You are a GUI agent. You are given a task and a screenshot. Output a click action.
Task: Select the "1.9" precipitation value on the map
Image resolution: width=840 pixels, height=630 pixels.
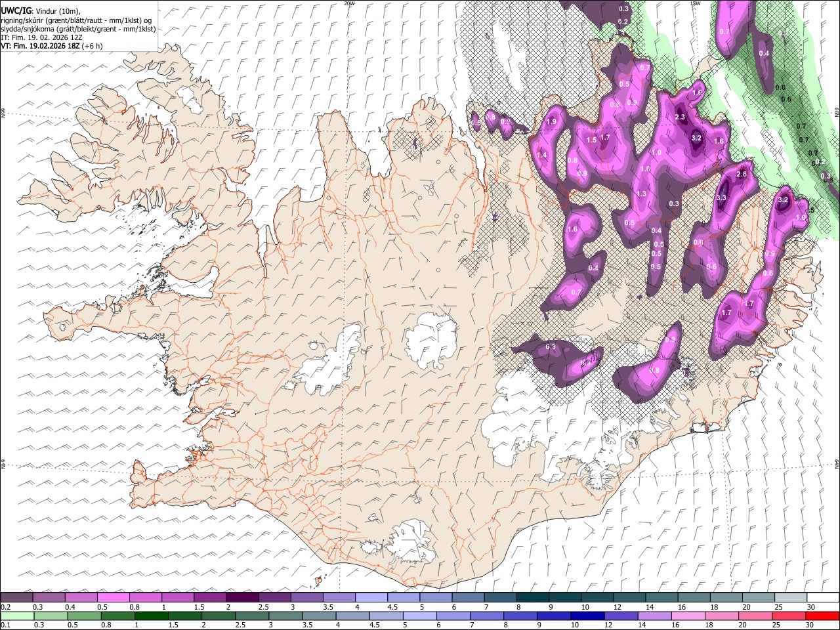[552, 121]
